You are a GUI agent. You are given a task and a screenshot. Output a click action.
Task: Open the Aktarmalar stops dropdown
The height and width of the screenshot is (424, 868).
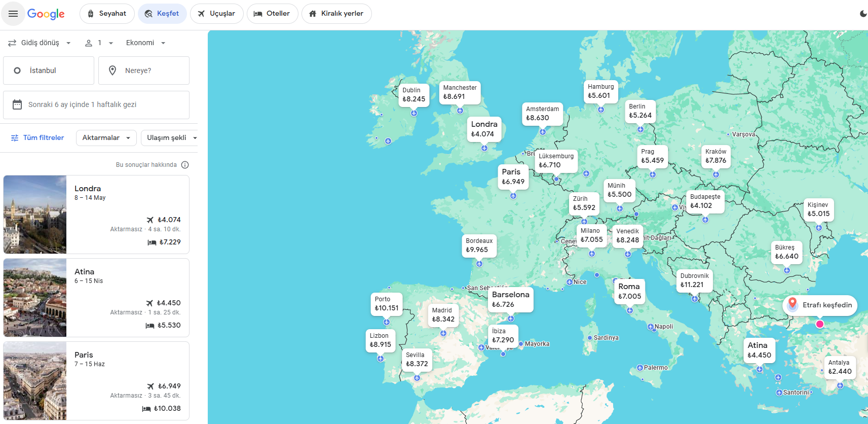106,137
